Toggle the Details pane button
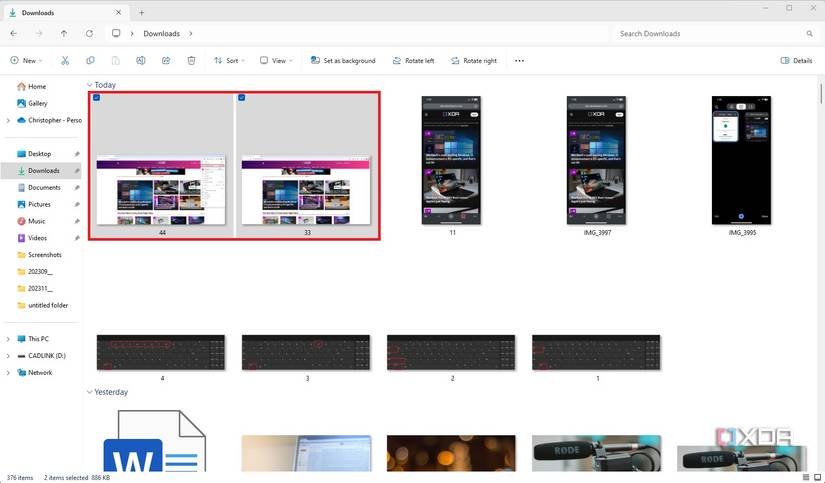 [x=797, y=61]
